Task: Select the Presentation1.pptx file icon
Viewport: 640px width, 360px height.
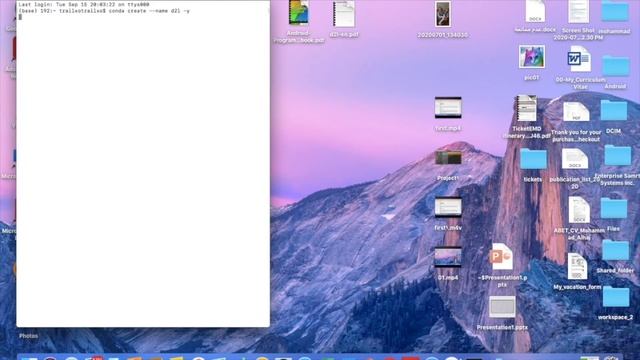Action: [x=502, y=307]
